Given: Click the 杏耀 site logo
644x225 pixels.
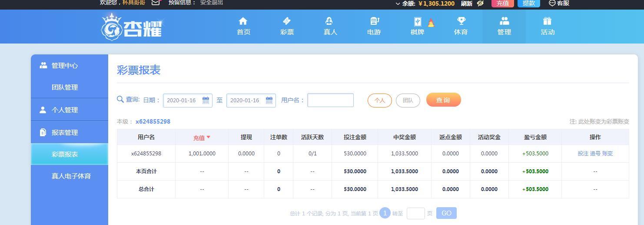Looking at the screenshot, I should (x=132, y=27).
